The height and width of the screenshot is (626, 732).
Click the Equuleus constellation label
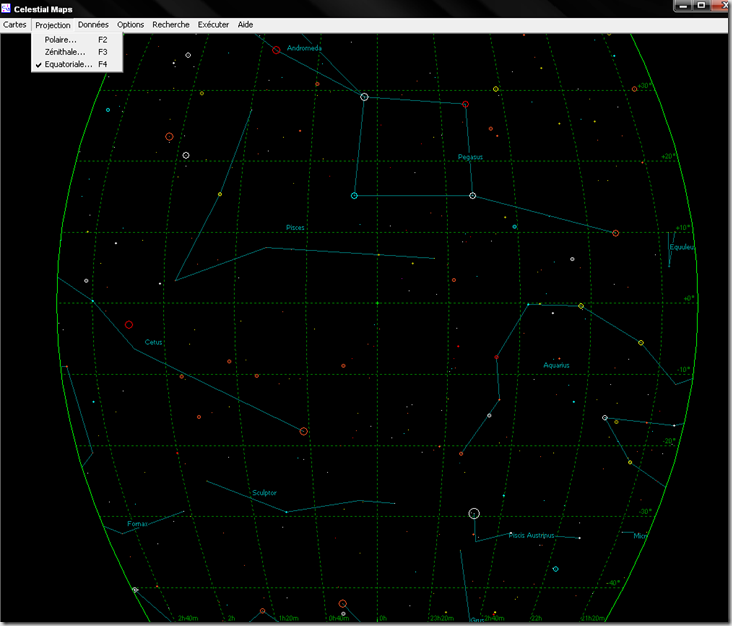coord(682,247)
